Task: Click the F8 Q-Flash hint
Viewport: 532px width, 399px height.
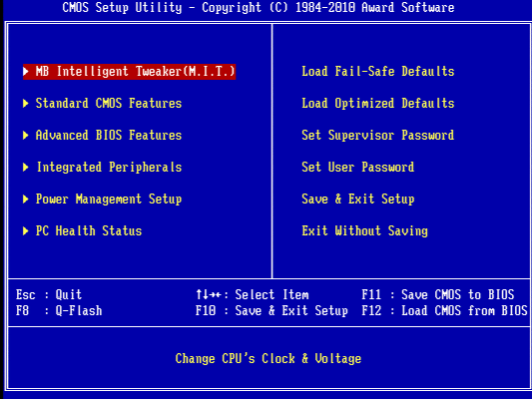Action: click(x=59, y=310)
